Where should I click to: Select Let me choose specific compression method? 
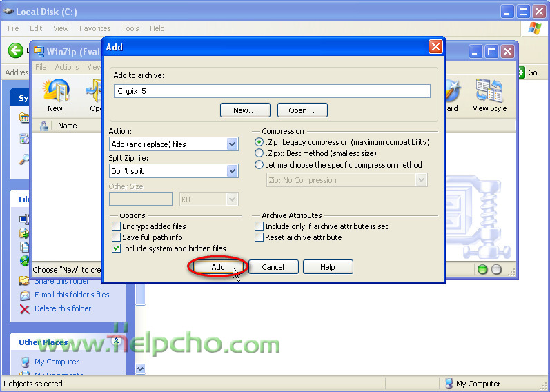(x=259, y=165)
